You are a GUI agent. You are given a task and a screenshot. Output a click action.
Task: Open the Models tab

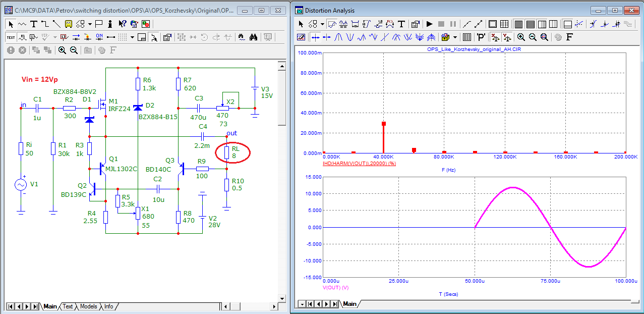tap(88, 306)
